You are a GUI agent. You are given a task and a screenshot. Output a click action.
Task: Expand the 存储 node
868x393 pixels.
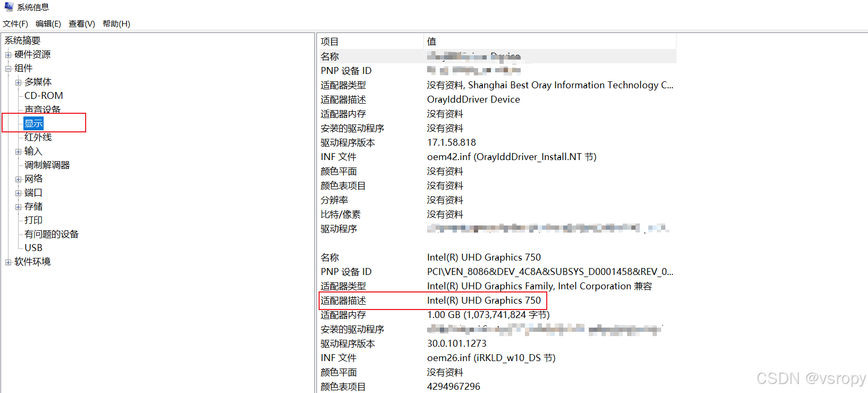click(x=18, y=207)
